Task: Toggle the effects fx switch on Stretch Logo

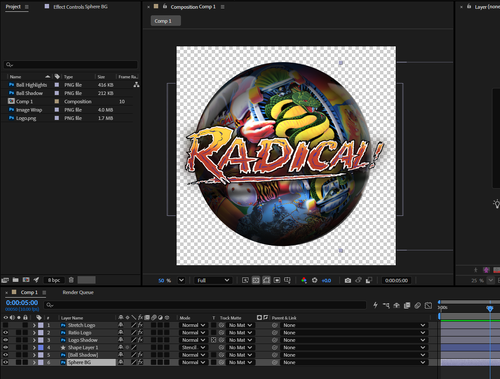Action: click(140, 325)
